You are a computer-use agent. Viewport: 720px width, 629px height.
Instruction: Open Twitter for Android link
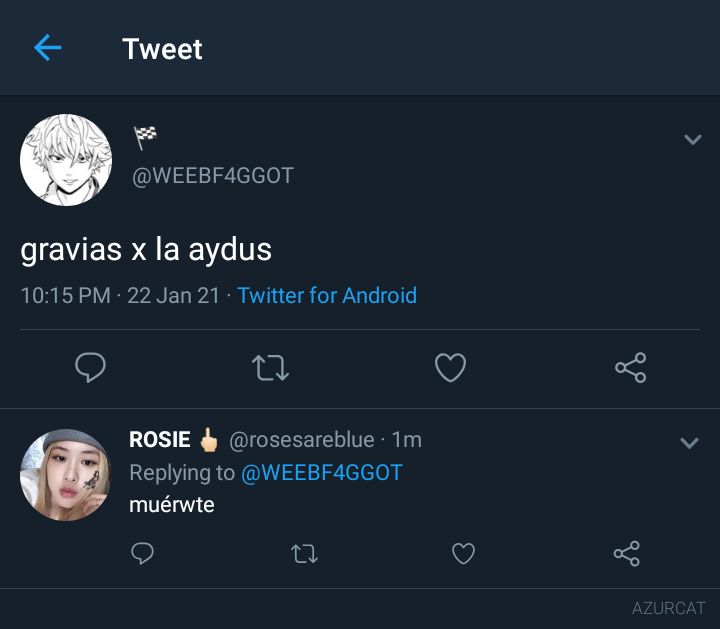point(327,295)
